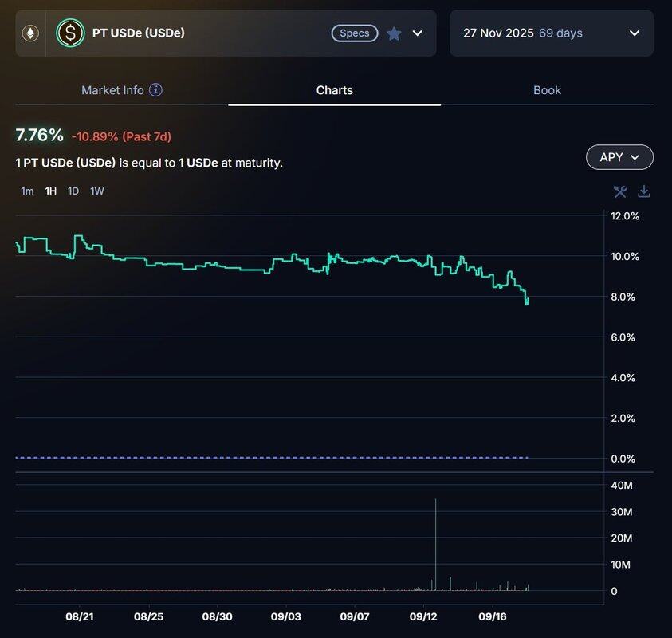Click the 2.0% y-axis label
Viewport: 672px width, 638px height.
pos(623,418)
